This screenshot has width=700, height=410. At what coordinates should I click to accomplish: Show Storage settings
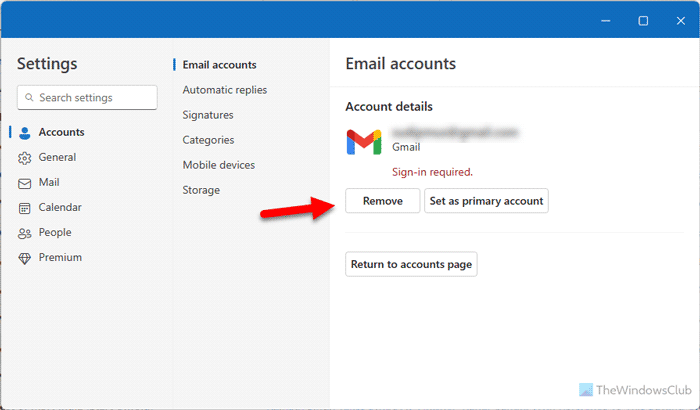tap(201, 190)
